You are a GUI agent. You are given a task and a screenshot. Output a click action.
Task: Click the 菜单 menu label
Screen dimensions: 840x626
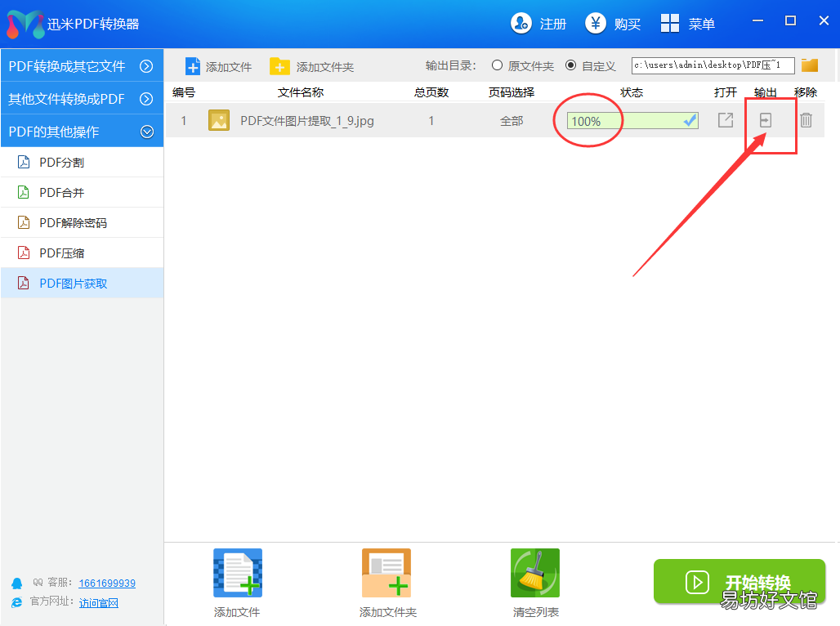click(702, 25)
